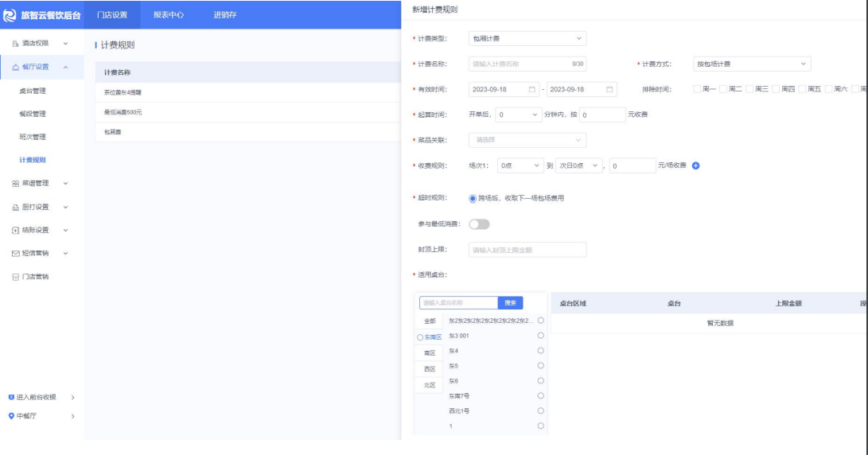
Task: Check the 周五 exclusion checkbox
Action: [x=802, y=89]
